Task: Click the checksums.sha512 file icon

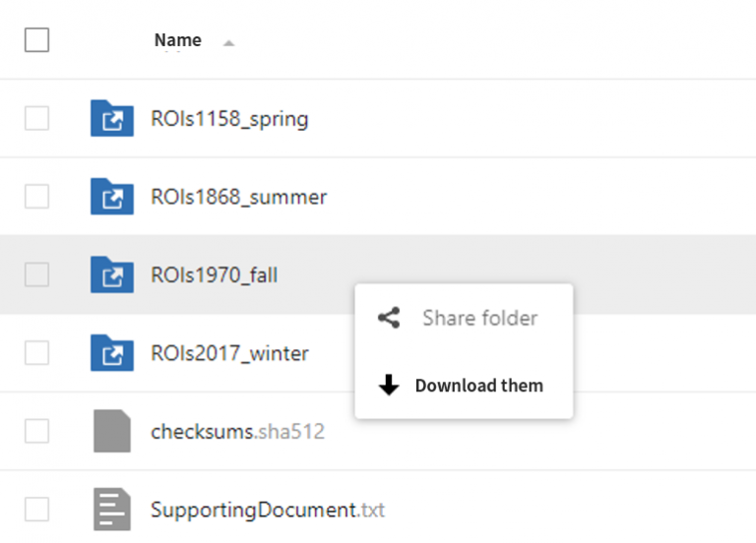Action: point(112,431)
